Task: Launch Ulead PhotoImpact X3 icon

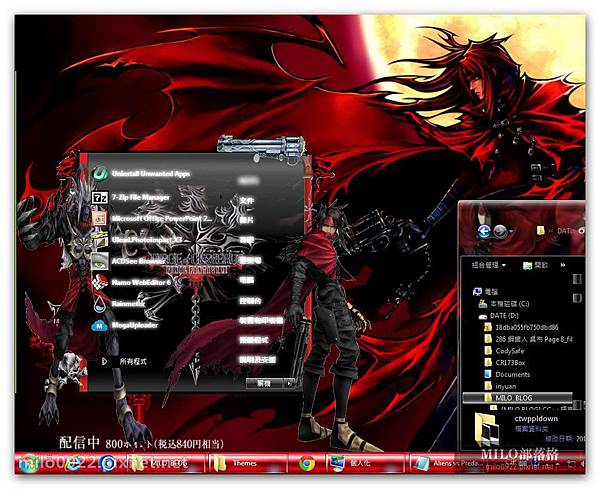Action: point(100,240)
